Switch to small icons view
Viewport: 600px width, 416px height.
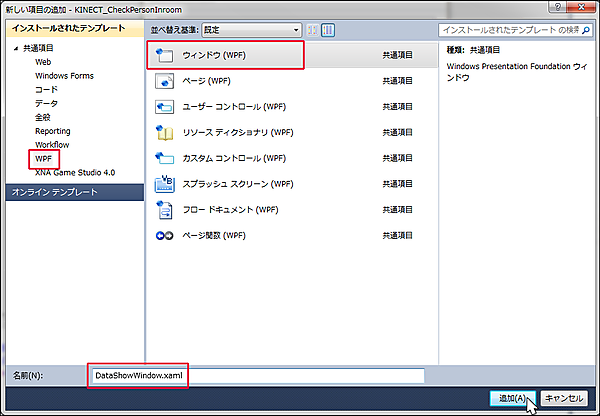click(x=313, y=30)
